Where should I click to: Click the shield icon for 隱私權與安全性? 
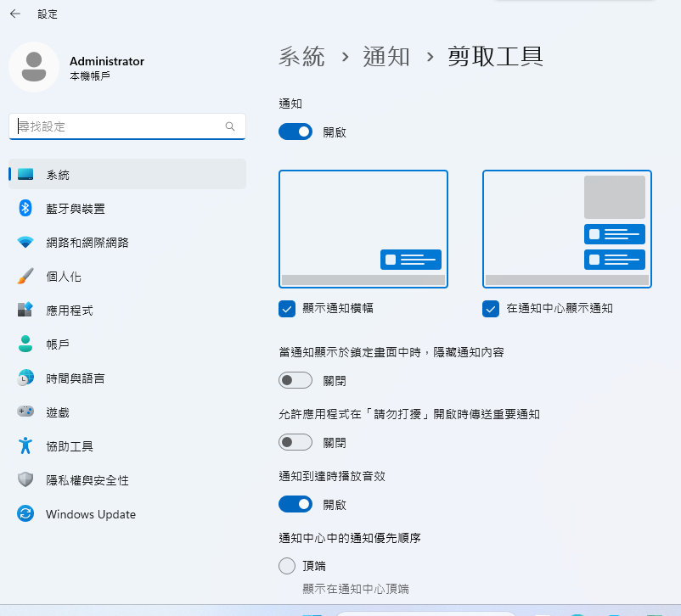25,479
